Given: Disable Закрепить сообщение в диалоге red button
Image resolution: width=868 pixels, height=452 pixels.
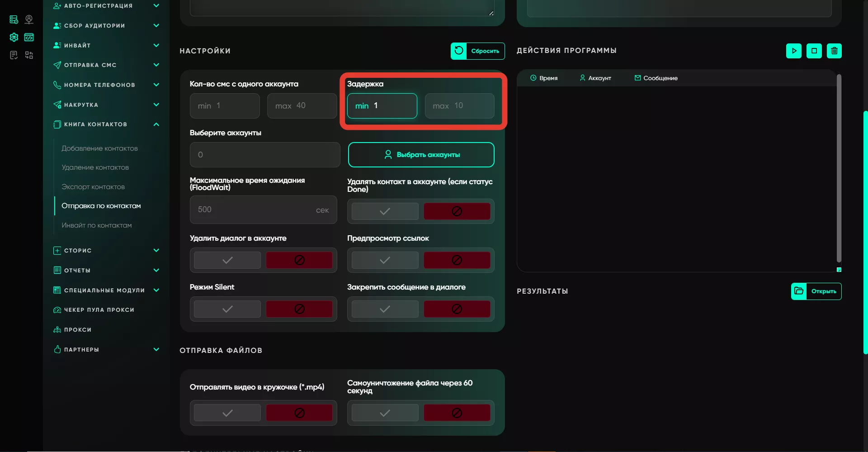Looking at the screenshot, I should [457, 309].
